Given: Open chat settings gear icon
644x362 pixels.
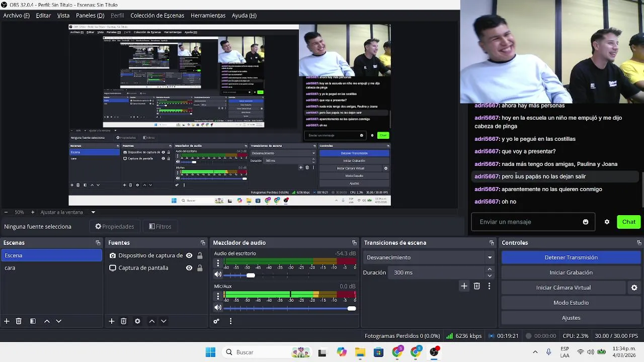Looking at the screenshot, I should pos(607,222).
